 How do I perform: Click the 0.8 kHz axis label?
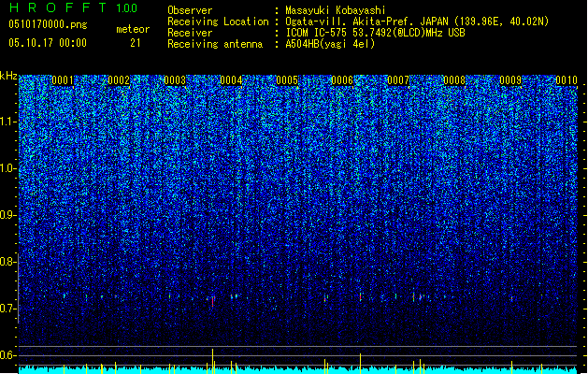coord(7,262)
